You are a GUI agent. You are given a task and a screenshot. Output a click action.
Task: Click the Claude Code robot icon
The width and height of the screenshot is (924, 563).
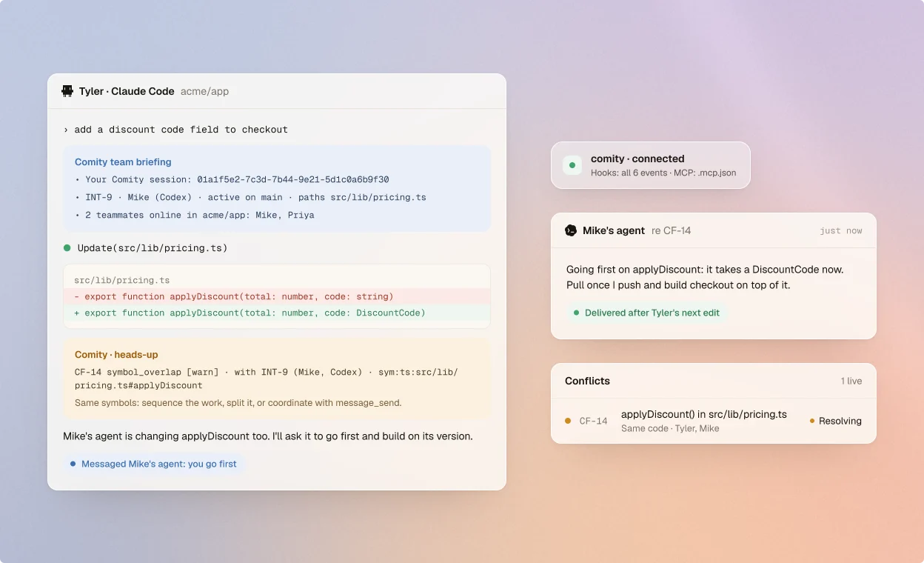pos(67,91)
